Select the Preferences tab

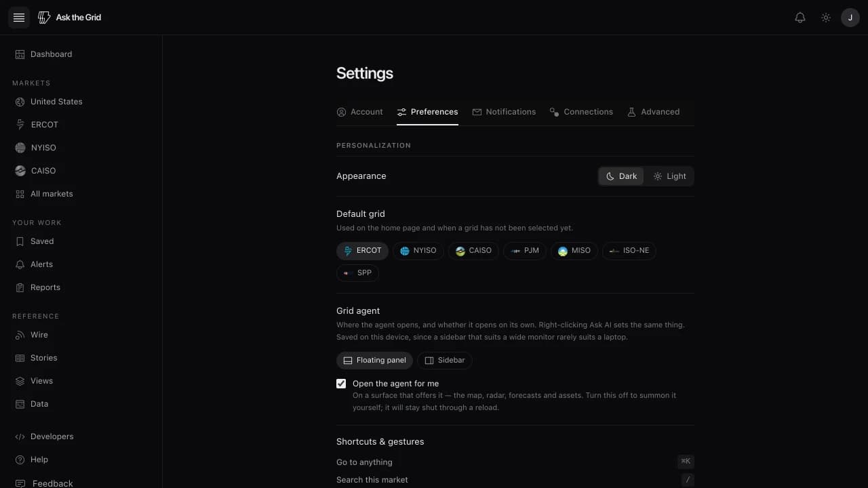click(x=427, y=112)
